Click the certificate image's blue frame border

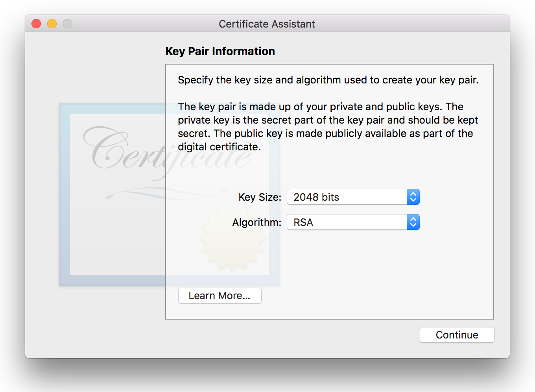click(x=64, y=197)
